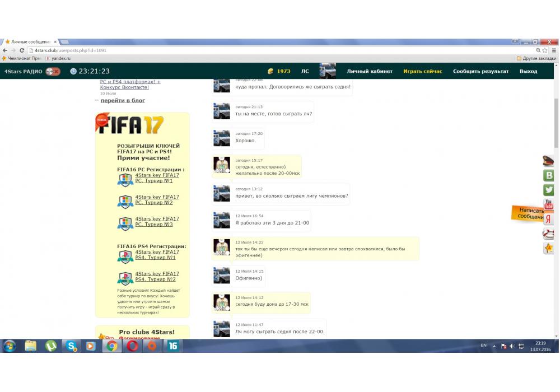Click the EN language indicator in the tray
The image size is (560, 392).
pos(484,346)
